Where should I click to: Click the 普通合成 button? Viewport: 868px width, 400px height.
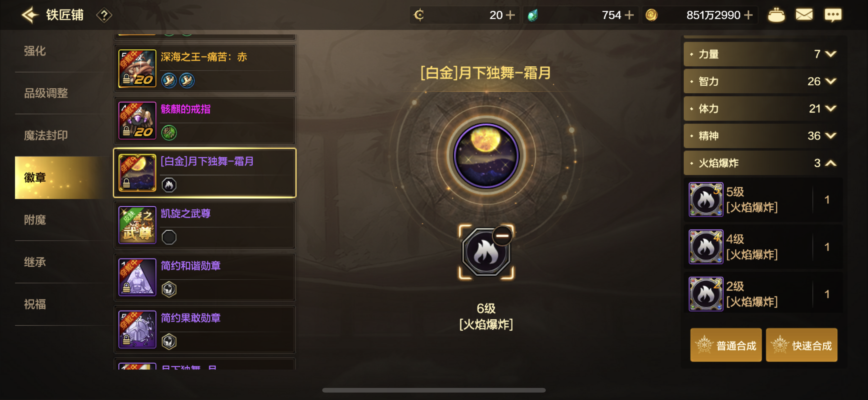coord(726,345)
